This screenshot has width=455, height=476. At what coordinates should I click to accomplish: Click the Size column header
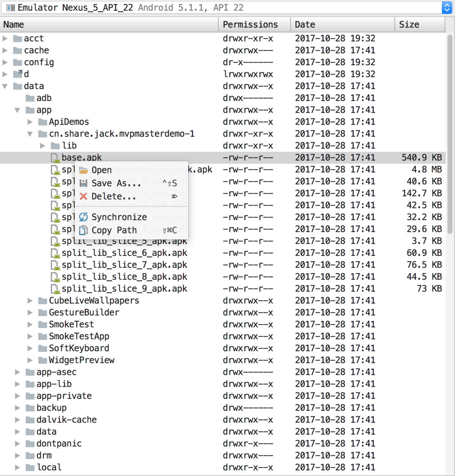coord(420,25)
